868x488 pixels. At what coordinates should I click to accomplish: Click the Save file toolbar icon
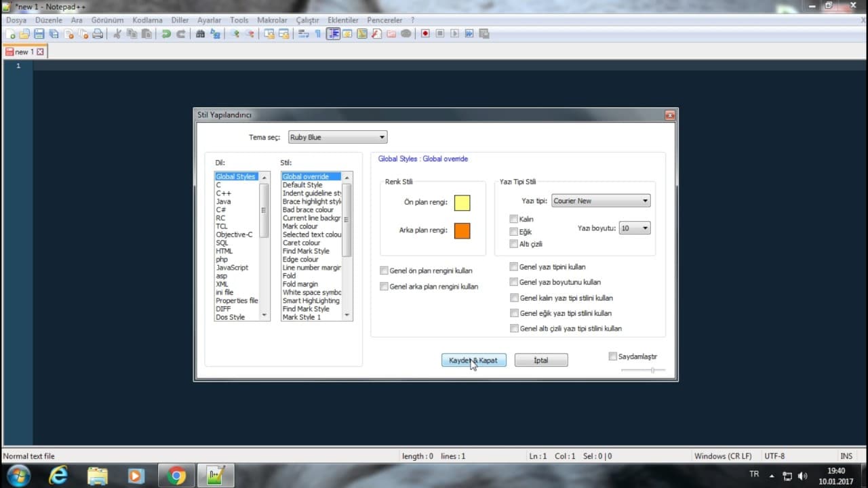tap(39, 34)
